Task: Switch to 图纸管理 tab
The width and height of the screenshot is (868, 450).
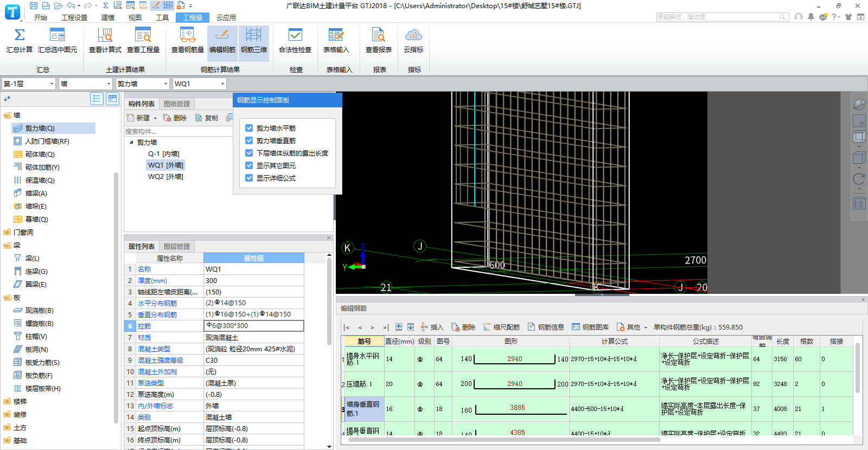Action: [x=177, y=104]
